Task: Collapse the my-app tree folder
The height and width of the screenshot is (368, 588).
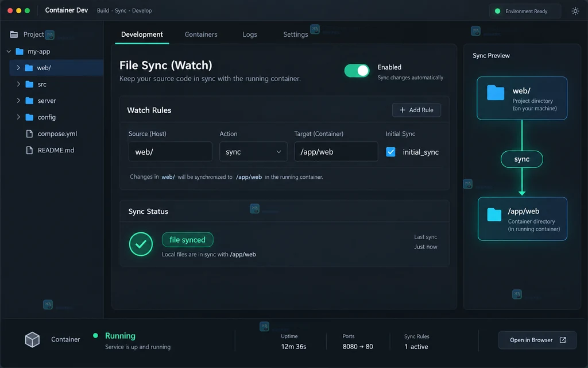Action: (x=9, y=51)
